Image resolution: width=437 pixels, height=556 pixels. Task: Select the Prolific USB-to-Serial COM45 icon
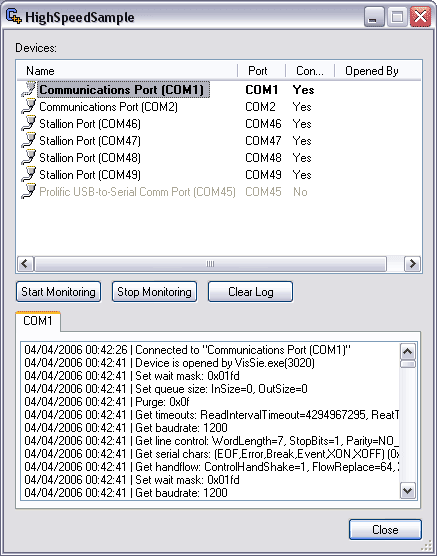click(x=28, y=191)
